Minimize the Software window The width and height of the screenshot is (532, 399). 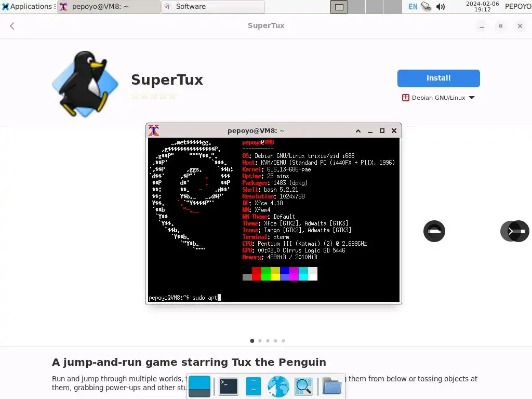(482, 26)
